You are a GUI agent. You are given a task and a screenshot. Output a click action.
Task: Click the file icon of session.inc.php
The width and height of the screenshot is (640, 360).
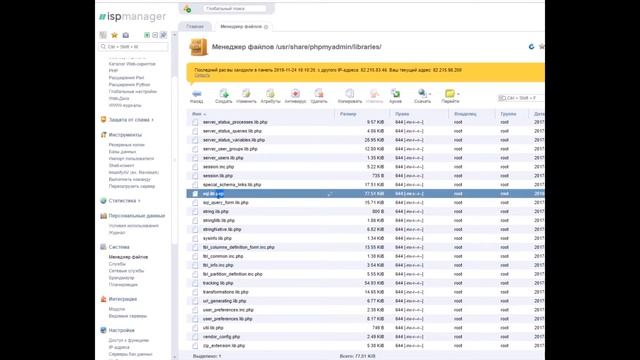click(x=196, y=167)
